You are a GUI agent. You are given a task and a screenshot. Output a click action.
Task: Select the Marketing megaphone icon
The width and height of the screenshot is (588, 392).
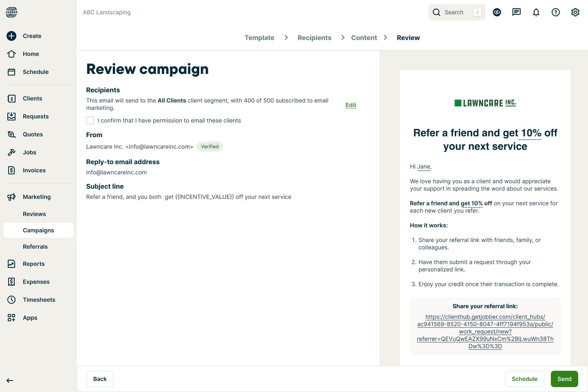[11, 197]
